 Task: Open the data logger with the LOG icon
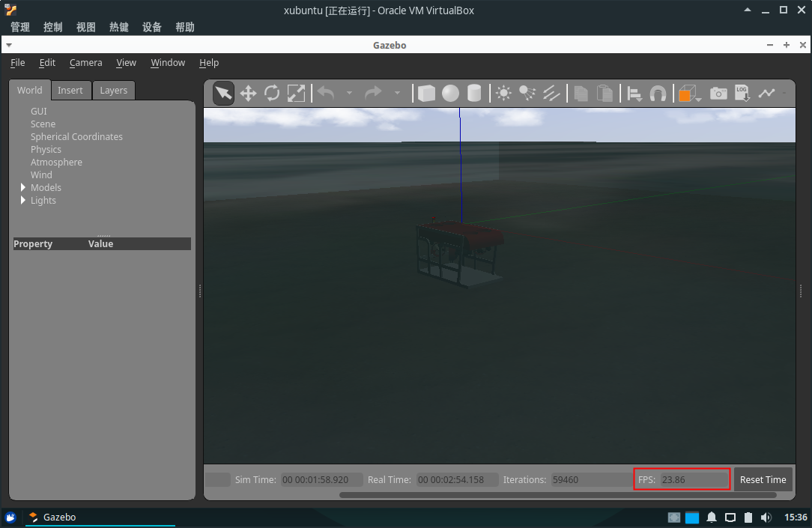[742, 93]
